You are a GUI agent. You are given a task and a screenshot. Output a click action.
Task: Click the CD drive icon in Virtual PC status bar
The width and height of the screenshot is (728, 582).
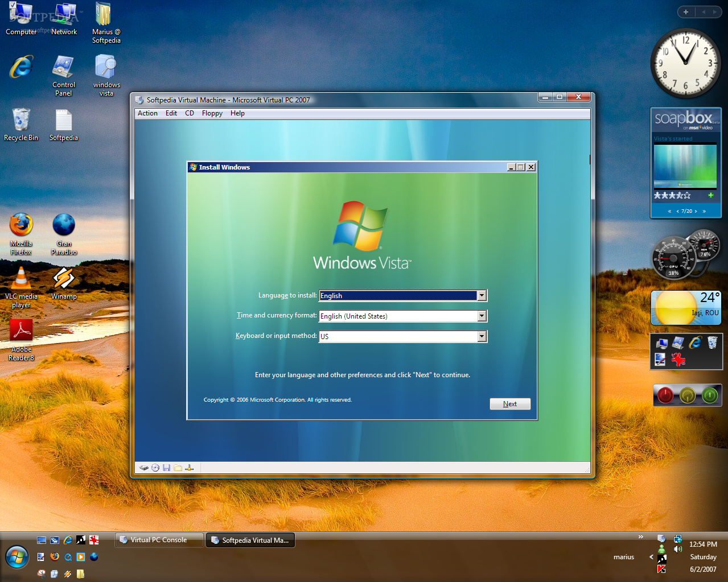(x=155, y=468)
